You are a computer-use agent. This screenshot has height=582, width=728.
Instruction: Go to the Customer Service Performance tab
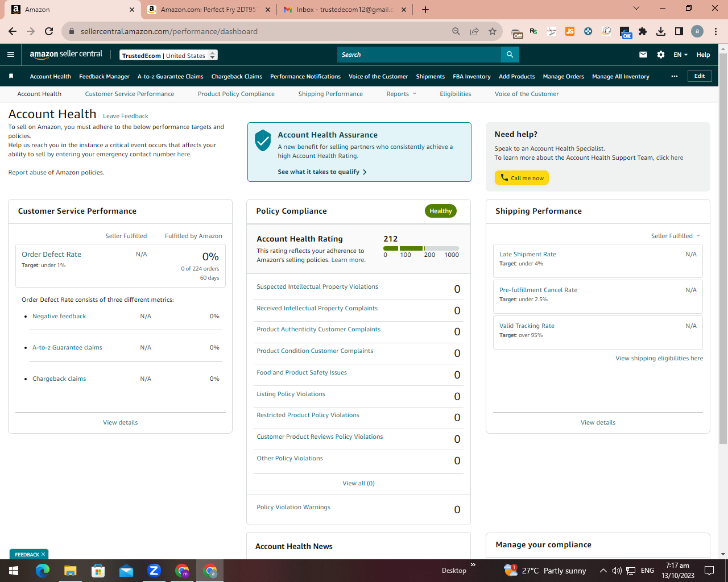pos(130,94)
